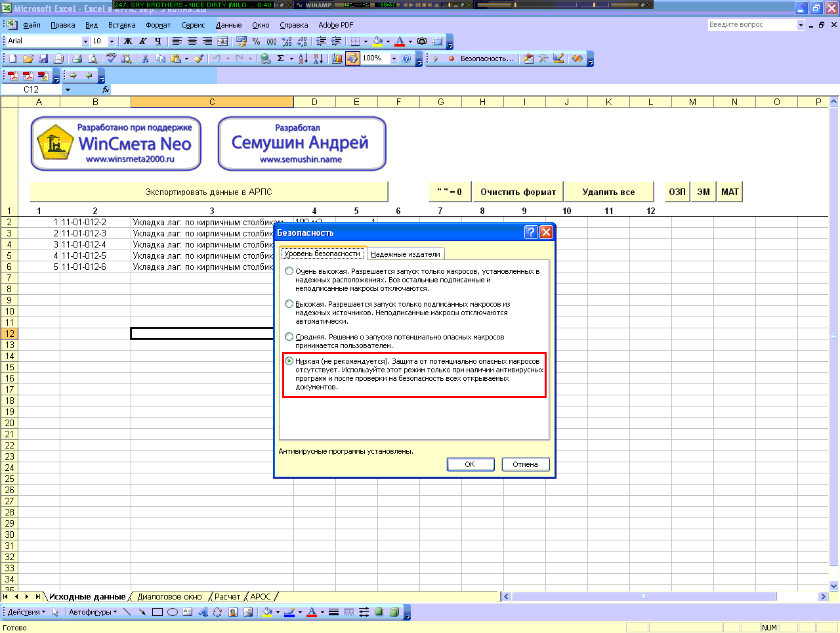Open the Arial font name dropdown

(x=85, y=41)
